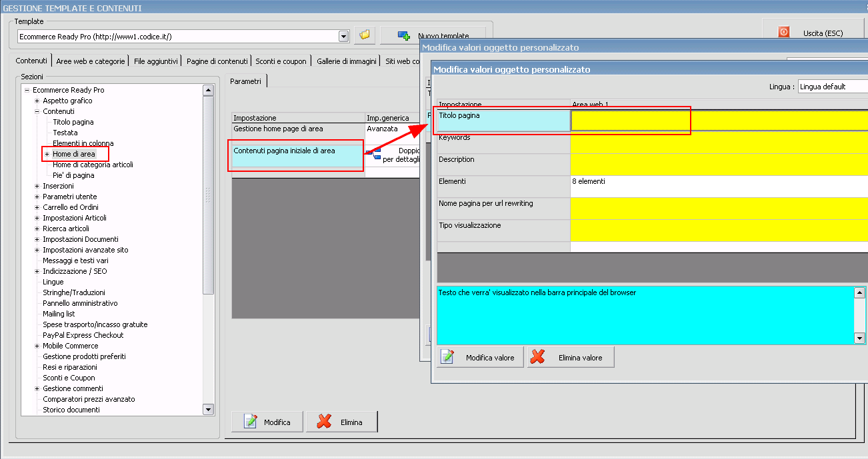Select Pie' di pagina tree item
Screen dimensions: 868x459
tap(73, 175)
